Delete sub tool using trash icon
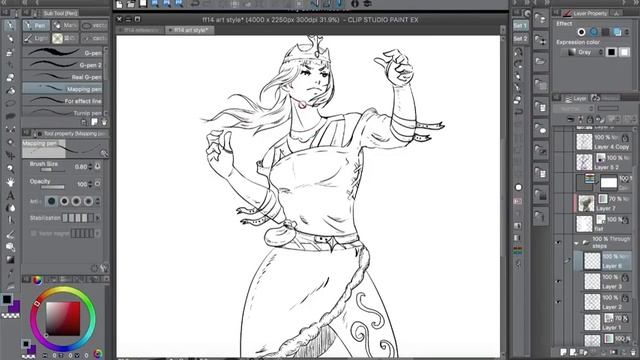 click(x=104, y=122)
